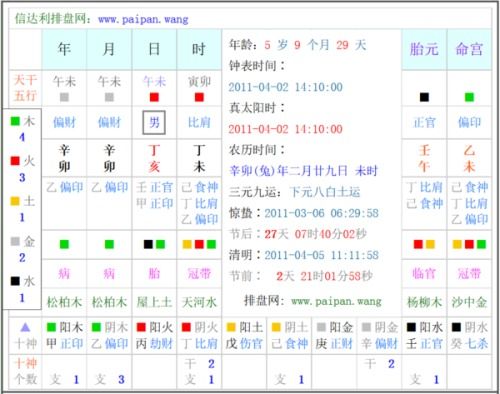Click the red square below 寅卯
This screenshot has width=500, height=394.
pyautogui.click(x=199, y=97)
